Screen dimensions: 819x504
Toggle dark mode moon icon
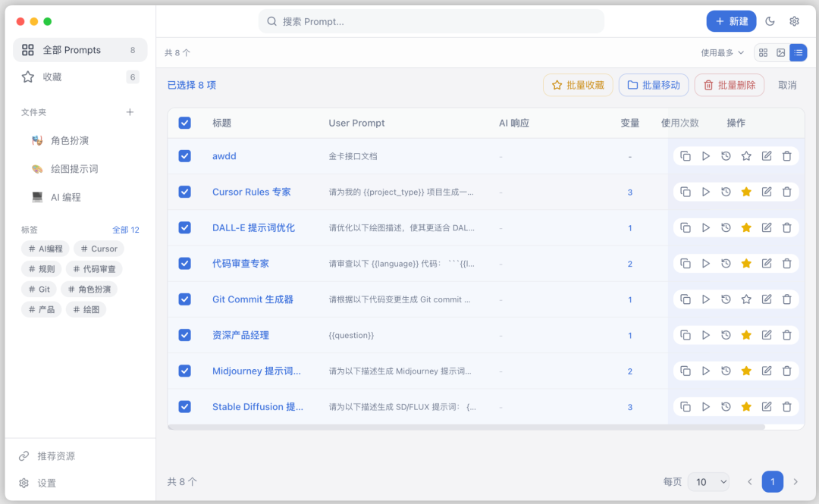tap(770, 21)
